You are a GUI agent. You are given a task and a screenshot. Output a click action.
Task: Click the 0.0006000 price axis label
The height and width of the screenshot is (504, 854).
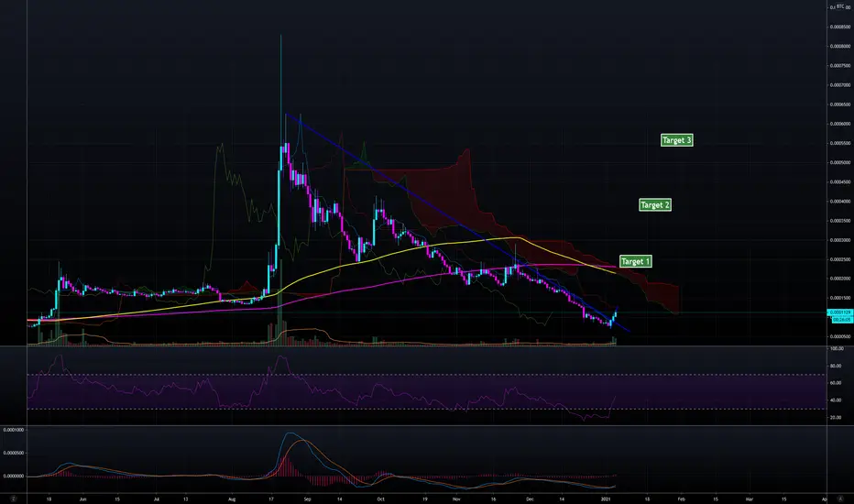click(840, 124)
